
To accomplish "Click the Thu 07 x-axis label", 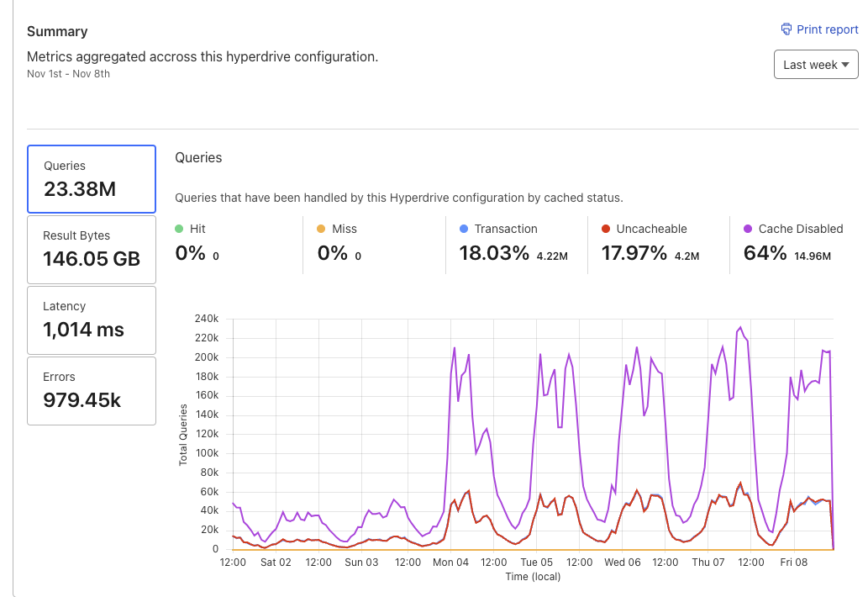I will click(708, 562).
